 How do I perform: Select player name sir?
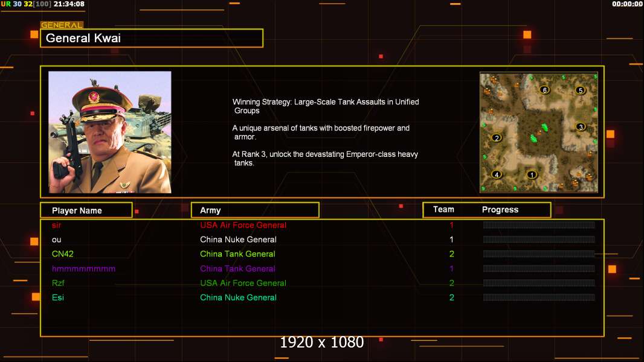pos(56,225)
